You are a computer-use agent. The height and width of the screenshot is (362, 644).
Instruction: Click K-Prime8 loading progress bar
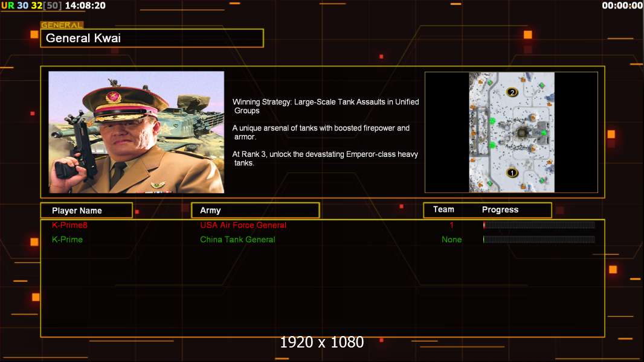tap(539, 224)
